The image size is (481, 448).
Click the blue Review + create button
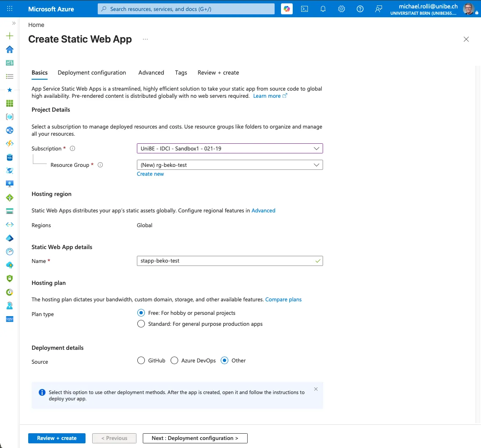(57, 438)
